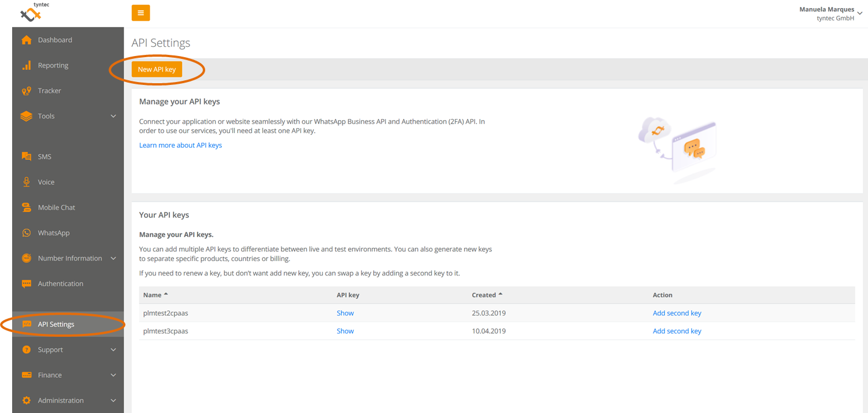Screen dimensions: 868x413
Task: Open Mobile Chat menu item
Action: point(68,207)
